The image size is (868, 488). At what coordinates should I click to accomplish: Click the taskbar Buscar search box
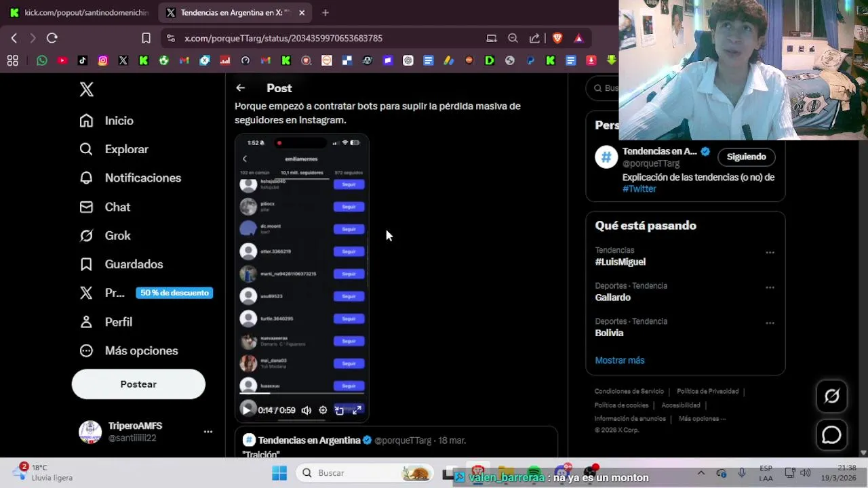point(365,473)
